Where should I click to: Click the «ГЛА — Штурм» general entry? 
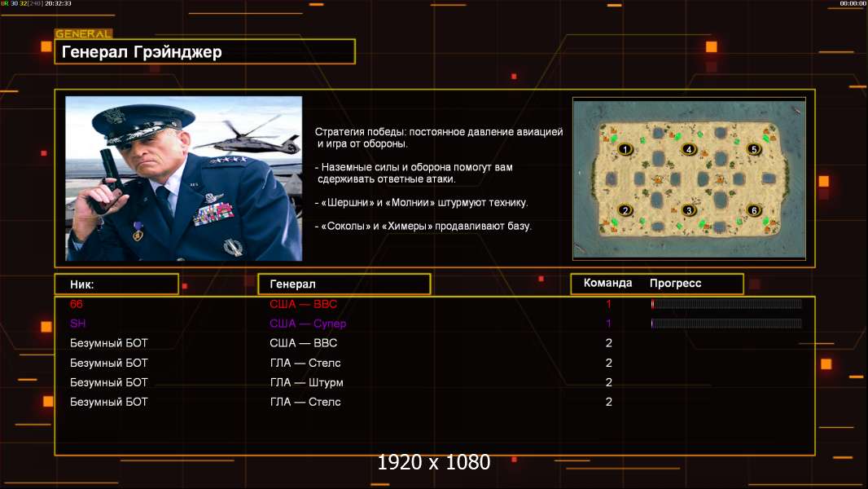click(x=307, y=382)
